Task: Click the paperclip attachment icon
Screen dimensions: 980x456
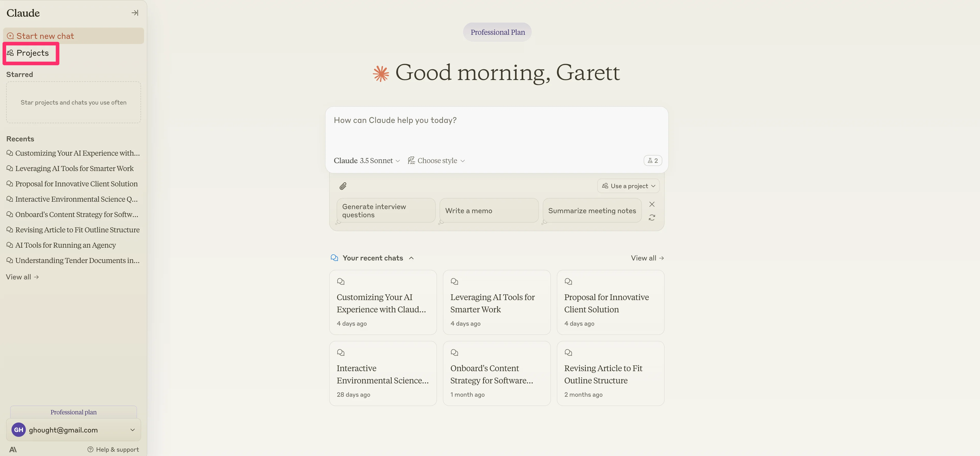Action: tap(343, 186)
